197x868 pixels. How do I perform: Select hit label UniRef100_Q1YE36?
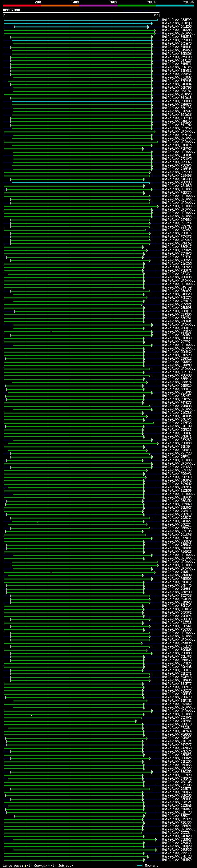(x=177, y=423)
